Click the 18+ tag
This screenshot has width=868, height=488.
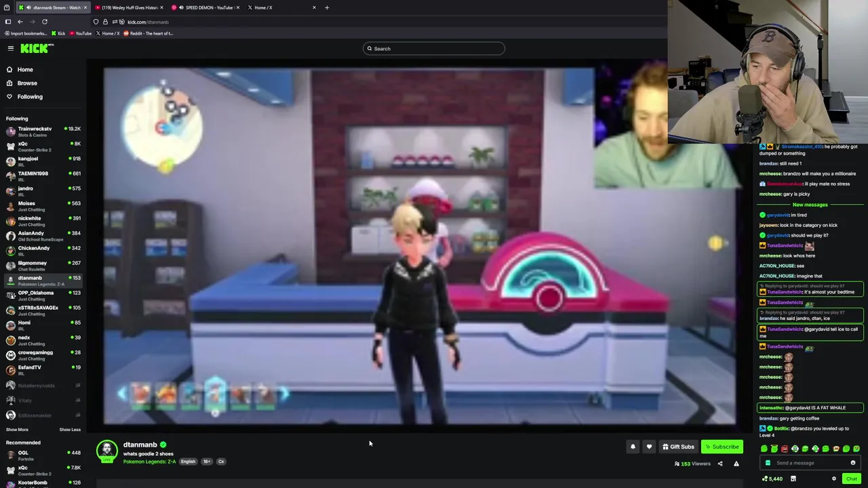tap(207, 462)
